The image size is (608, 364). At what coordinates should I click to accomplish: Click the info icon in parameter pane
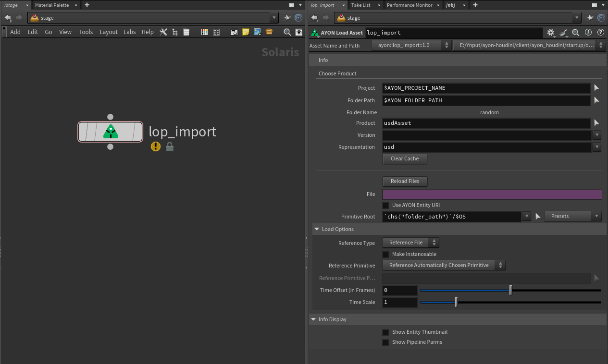click(x=588, y=33)
